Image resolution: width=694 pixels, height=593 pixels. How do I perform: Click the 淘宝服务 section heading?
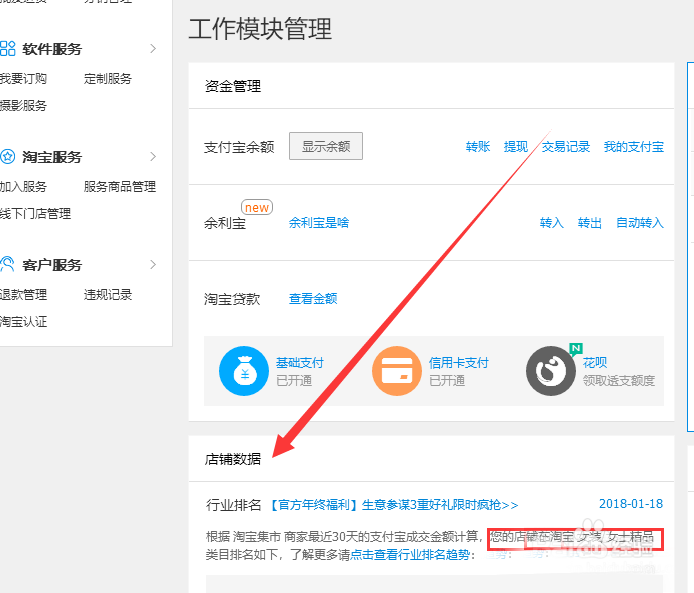[52, 157]
